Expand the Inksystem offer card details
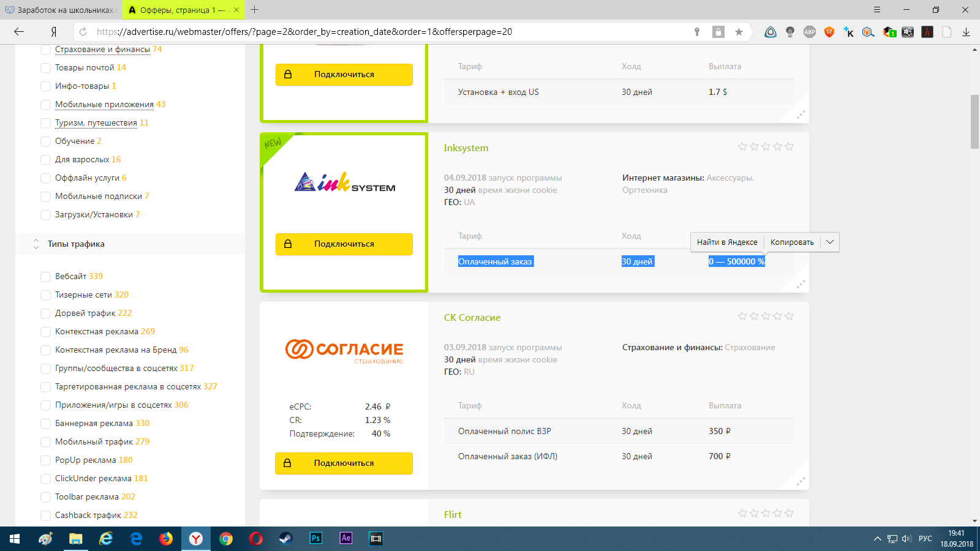Viewport: 980px width, 551px height. (x=801, y=285)
